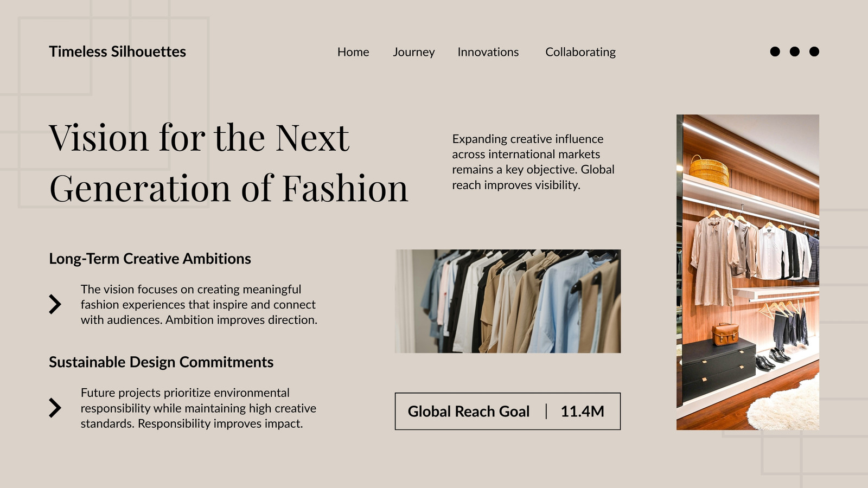Open the walk-in closet photo
The width and height of the screenshot is (868, 488).
748,272
